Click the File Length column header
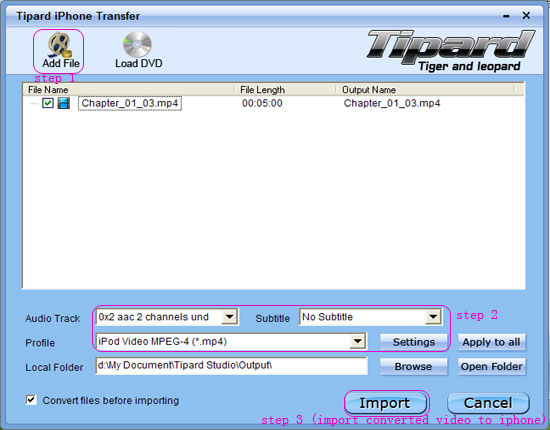Screen dimensions: 550x430 [x=284, y=90]
